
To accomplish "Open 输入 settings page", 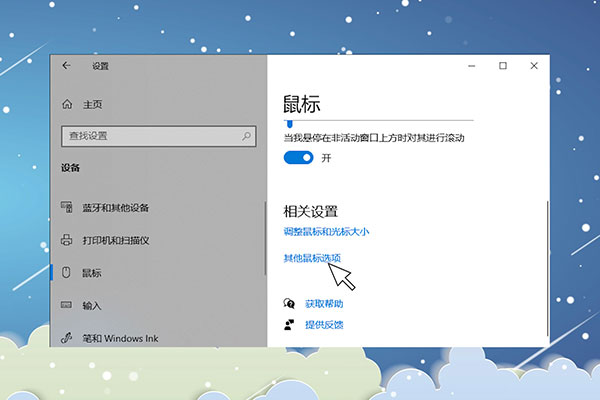I will coord(92,305).
